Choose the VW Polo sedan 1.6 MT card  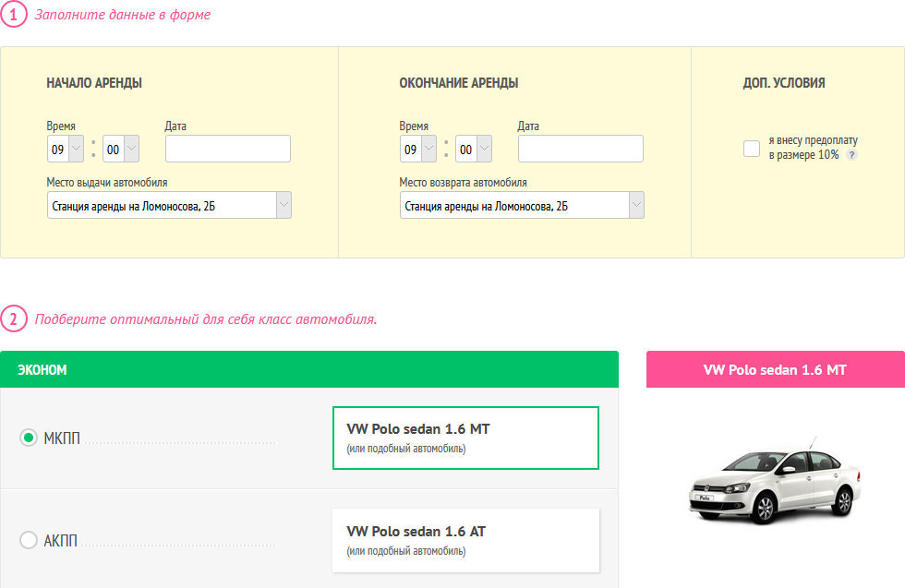click(465, 438)
